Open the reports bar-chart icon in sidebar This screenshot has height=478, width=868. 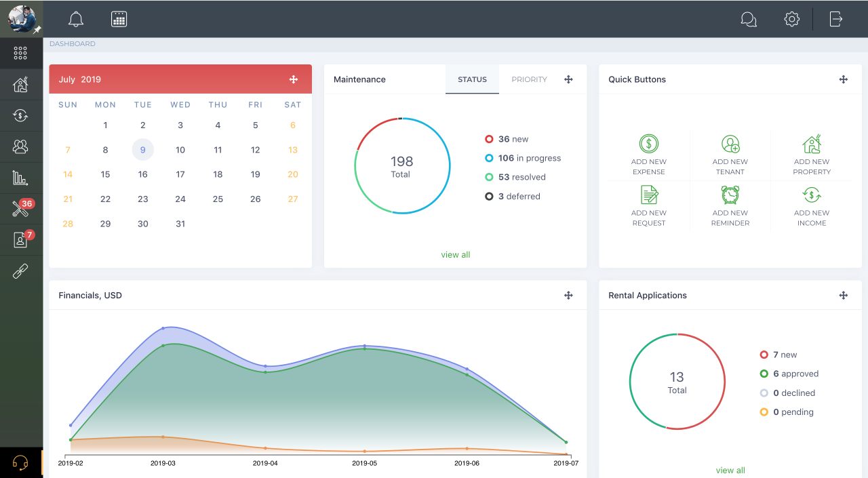pyautogui.click(x=20, y=178)
